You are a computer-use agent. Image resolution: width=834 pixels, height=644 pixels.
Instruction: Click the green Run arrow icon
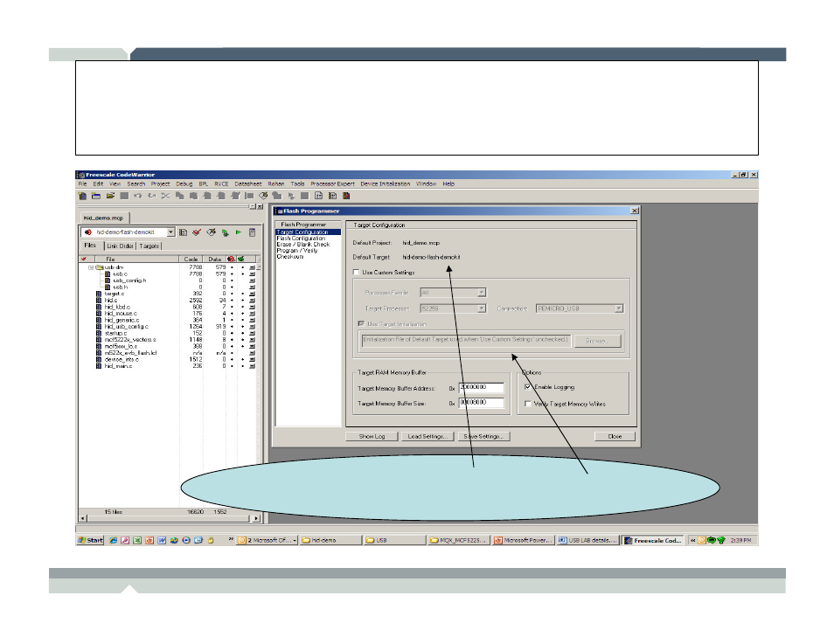pyautogui.click(x=239, y=232)
